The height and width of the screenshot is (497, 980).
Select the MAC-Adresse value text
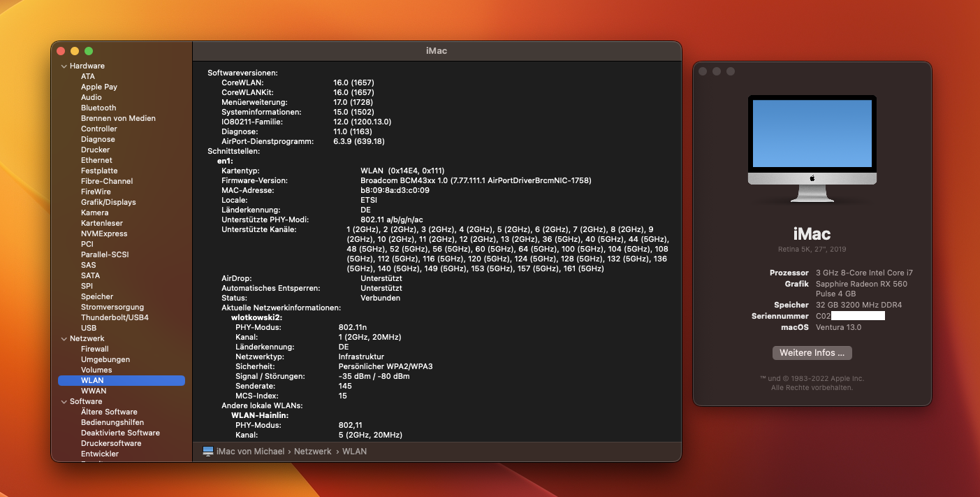point(395,190)
